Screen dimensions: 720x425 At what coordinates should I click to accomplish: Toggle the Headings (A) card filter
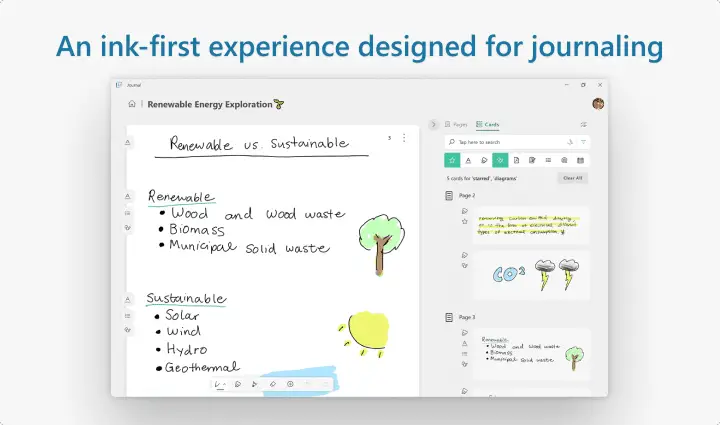pyautogui.click(x=468, y=160)
